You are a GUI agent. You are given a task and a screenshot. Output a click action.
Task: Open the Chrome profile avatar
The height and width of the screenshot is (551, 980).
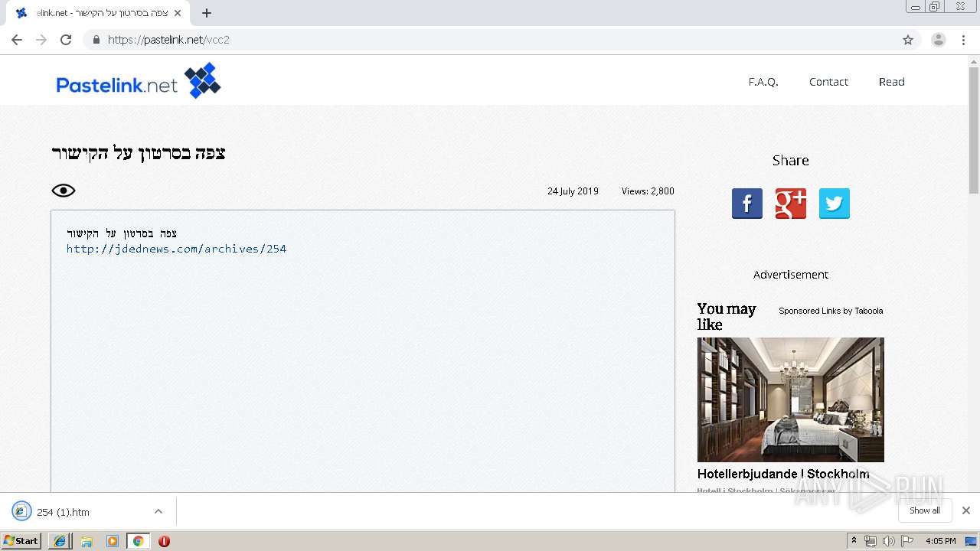(x=939, y=40)
